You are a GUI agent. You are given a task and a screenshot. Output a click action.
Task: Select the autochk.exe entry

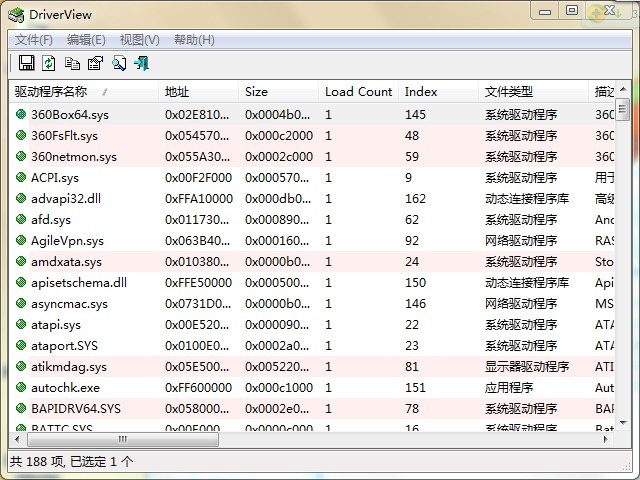point(65,388)
